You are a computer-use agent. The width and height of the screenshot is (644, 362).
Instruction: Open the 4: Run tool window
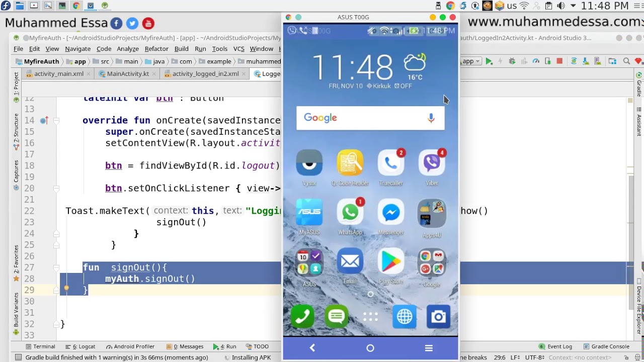coord(224,346)
